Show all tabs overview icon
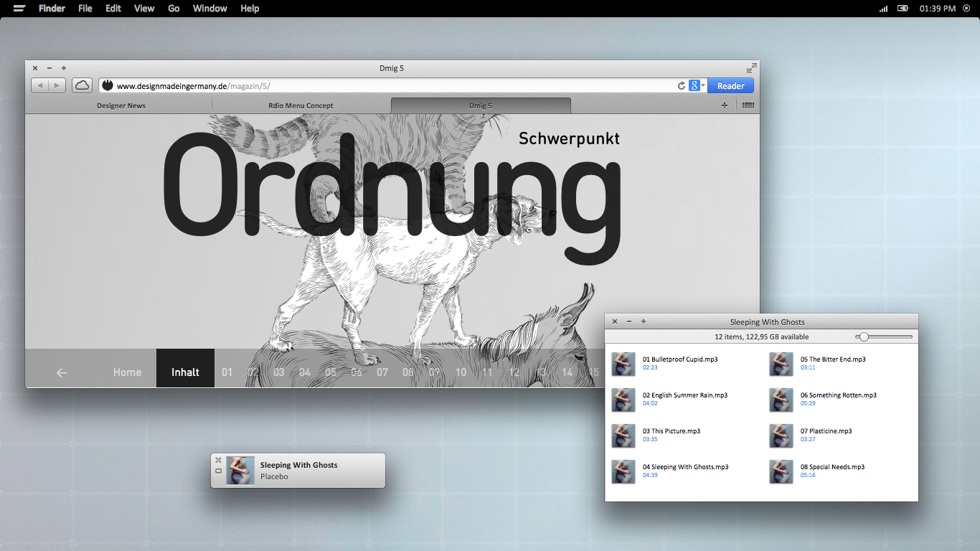 pyautogui.click(x=748, y=105)
